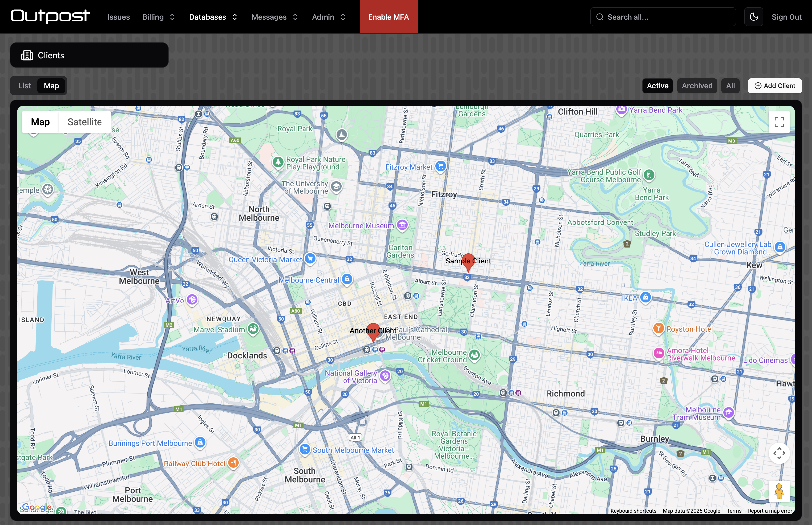Click the Melbourne Museum marker icon
This screenshot has width=812, height=525.
pyautogui.click(x=402, y=225)
